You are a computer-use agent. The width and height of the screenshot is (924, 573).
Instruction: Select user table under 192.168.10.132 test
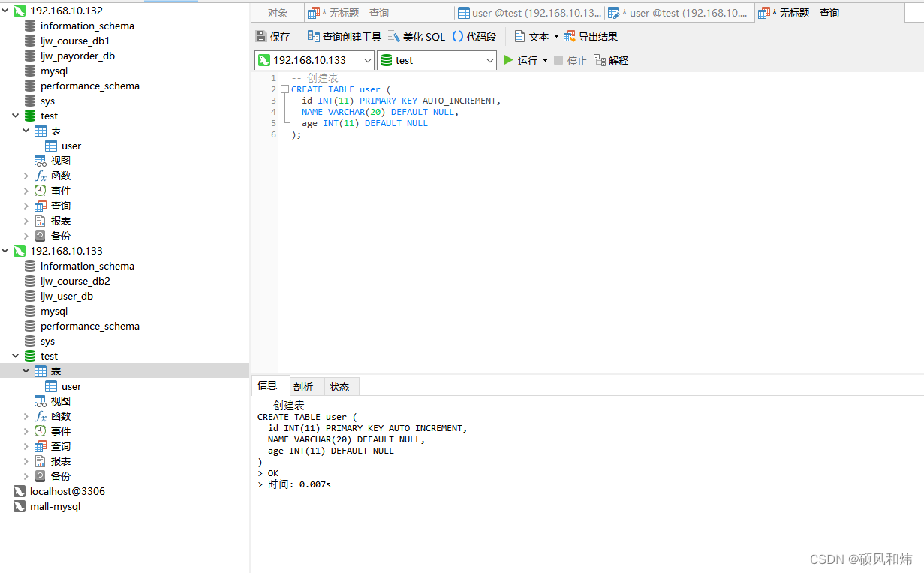(71, 146)
